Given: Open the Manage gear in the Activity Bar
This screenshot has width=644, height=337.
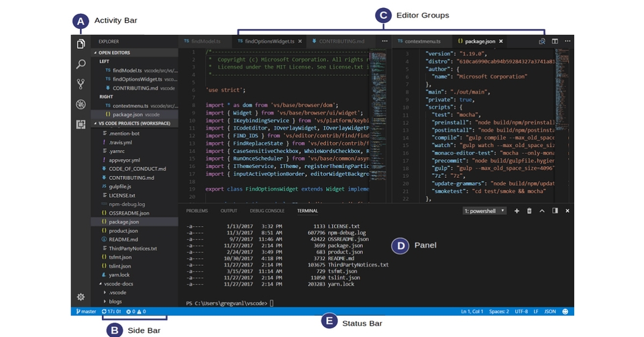Looking at the screenshot, I should click(81, 297).
